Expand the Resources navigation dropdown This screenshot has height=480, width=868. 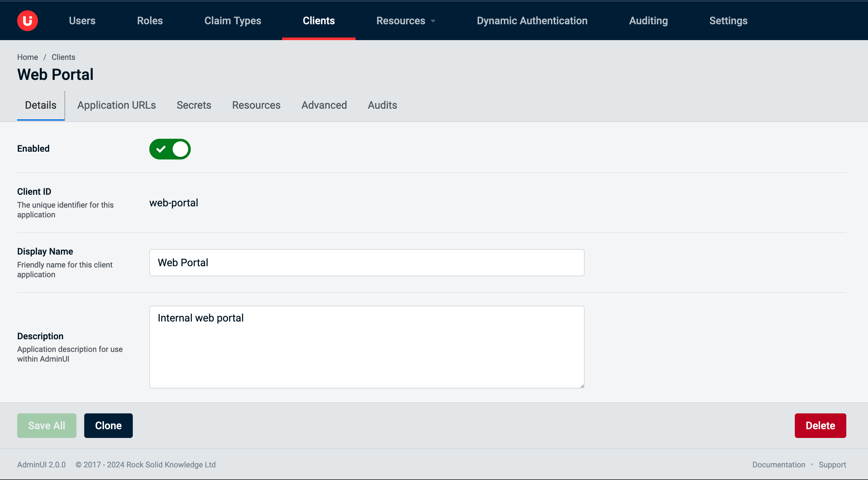point(405,20)
